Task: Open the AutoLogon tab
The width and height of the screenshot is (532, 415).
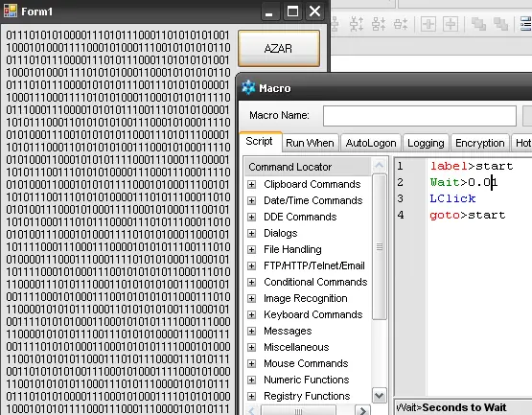Action: [x=371, y=143]
